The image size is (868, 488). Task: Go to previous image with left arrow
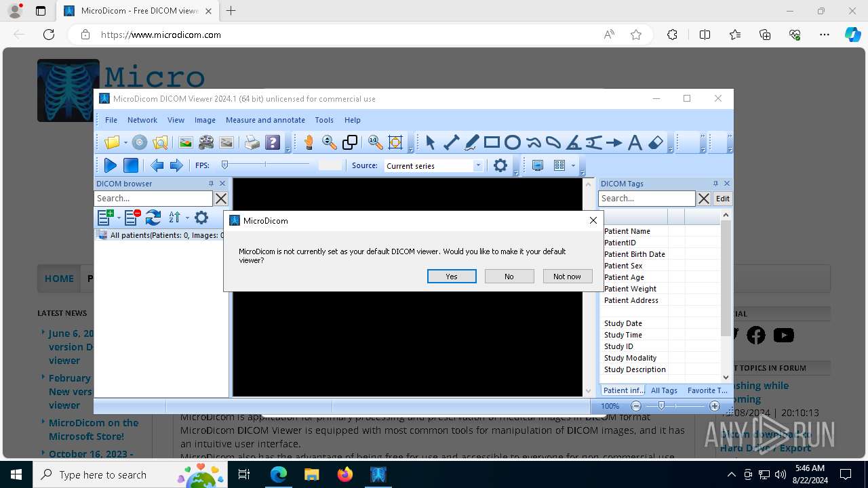[x=157, y=165]
